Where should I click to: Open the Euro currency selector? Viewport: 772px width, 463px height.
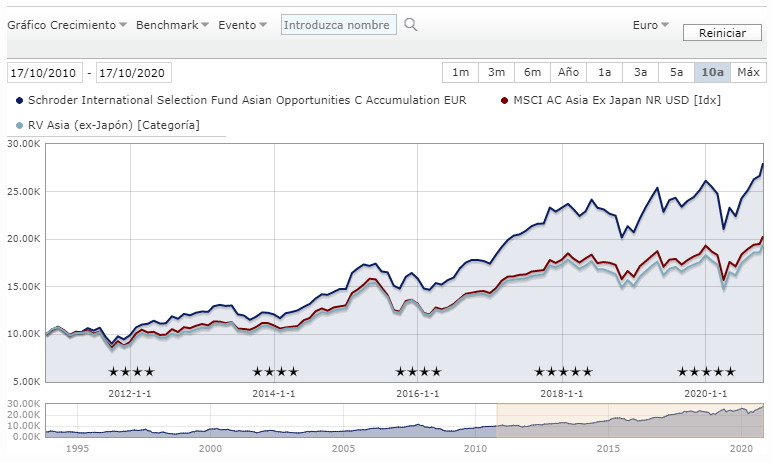click(x=651, y=25)
